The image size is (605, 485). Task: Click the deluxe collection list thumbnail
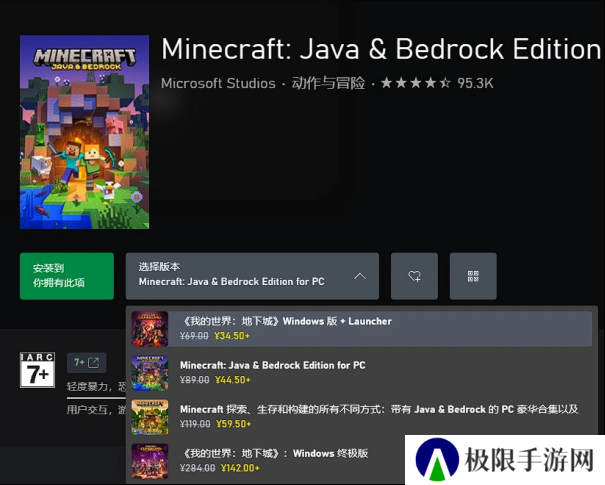pos(150,417)
